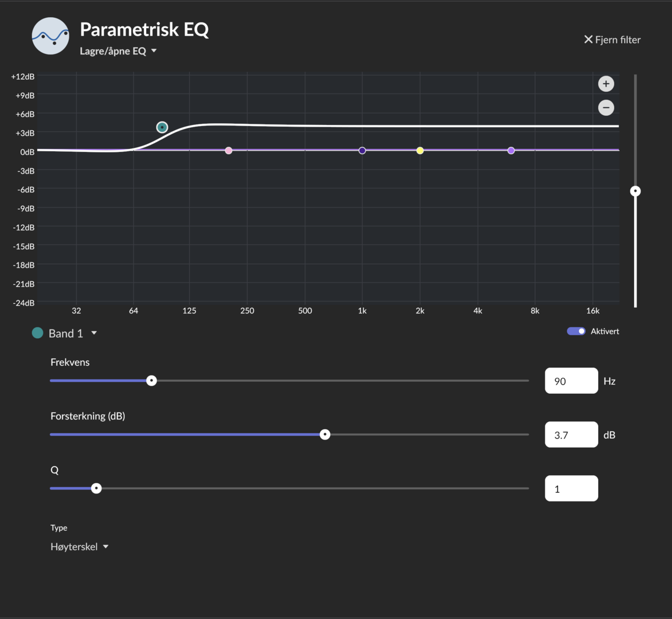Zoom out the graph with minus button
672x619 pixels.
point(606,108)
